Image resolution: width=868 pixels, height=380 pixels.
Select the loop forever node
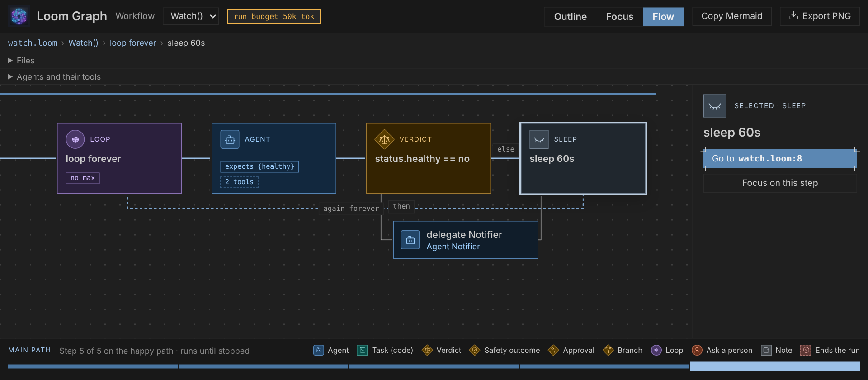tap(119, 158)
